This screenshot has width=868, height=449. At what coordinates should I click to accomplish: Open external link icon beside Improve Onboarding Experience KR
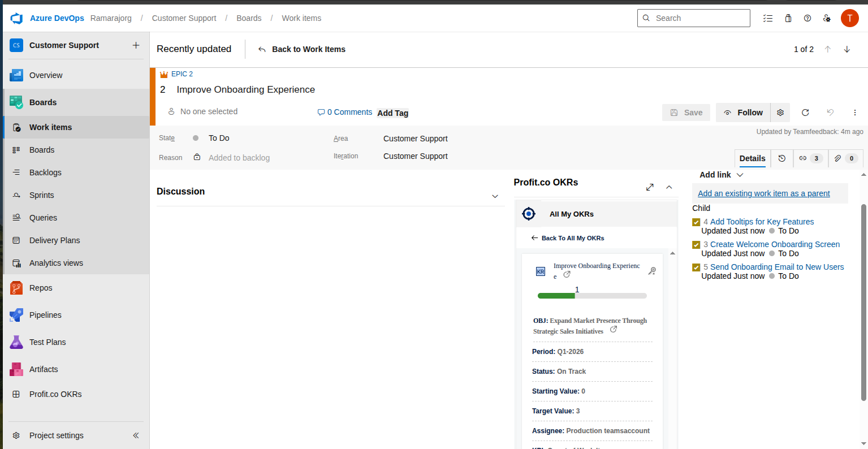click(567, 274)
